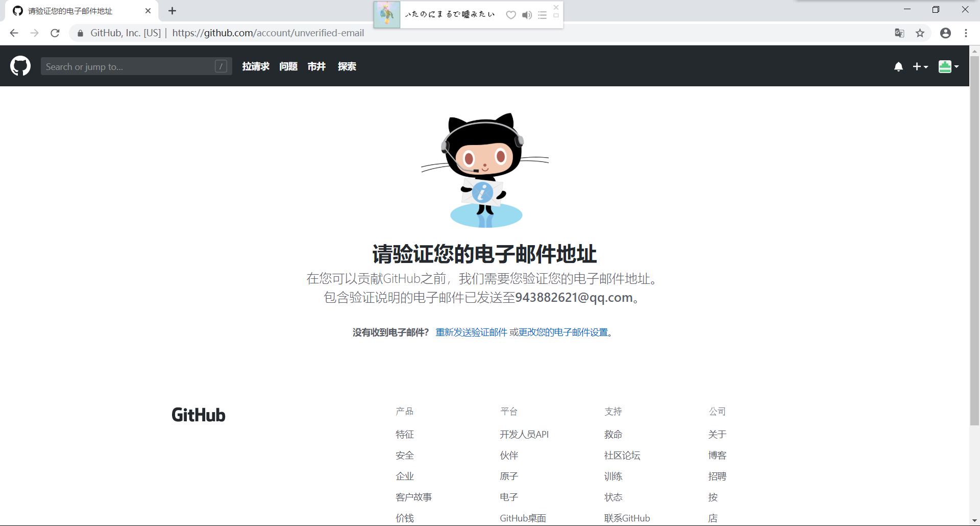This screenshot has width=980, height=526.
Task: Open the 探索 nav item
Action: point(347,66)
